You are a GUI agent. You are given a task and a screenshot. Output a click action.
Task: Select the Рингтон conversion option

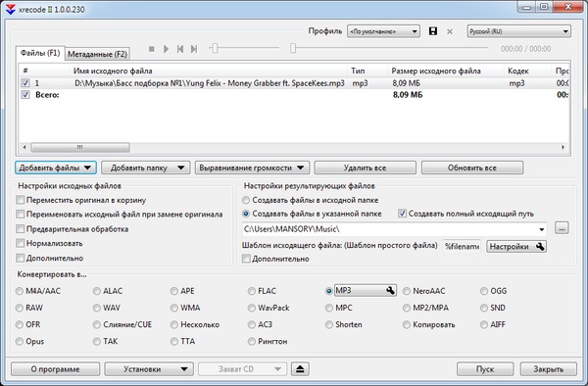[x=251, y=341]
